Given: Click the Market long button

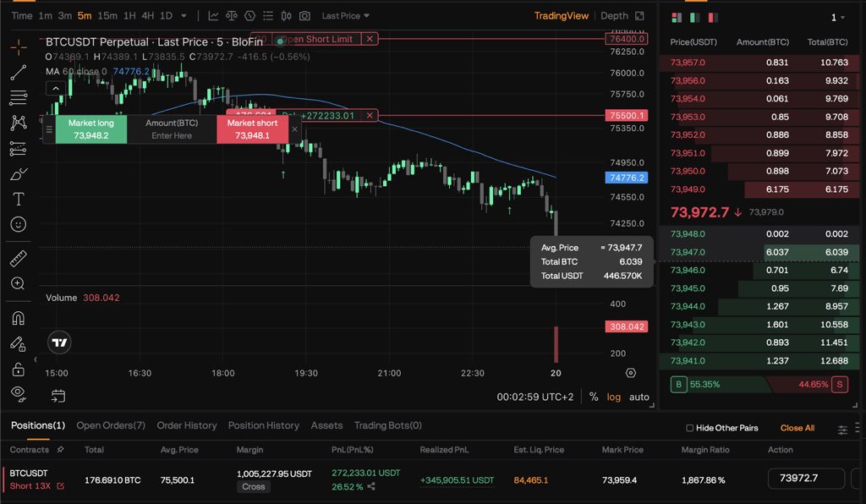Looking at the screenshot, I should tap(91, 129).
